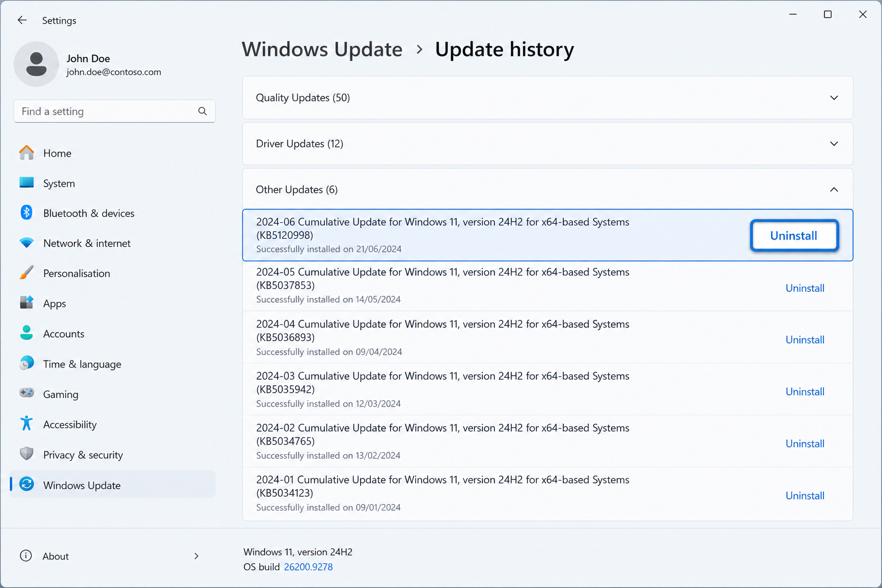The width and height of the screenshot is (882, 588).
Task: Click the Home house icon
Action: (x=26, y=153)
